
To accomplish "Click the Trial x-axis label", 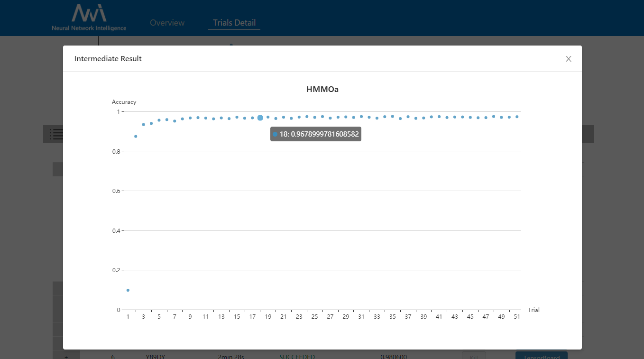I will [x=534, y=310].
